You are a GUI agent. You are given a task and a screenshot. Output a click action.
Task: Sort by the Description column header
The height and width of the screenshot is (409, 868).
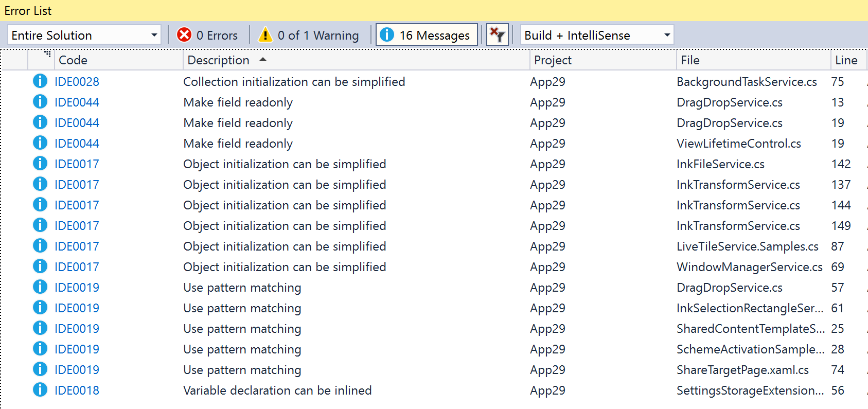(x=357, y=60)
